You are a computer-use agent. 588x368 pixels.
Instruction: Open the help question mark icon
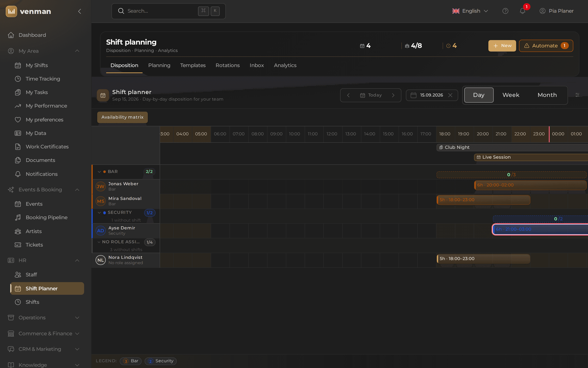point(505,11)
